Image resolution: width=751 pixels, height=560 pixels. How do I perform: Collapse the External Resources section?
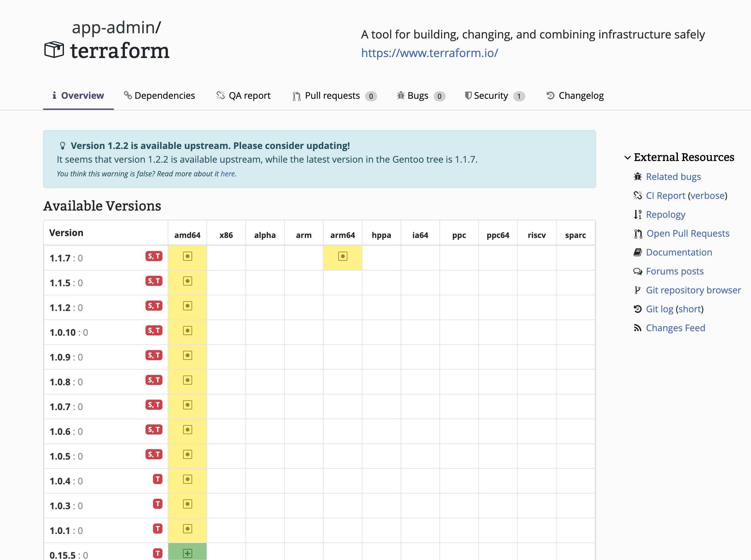(627, 158)
